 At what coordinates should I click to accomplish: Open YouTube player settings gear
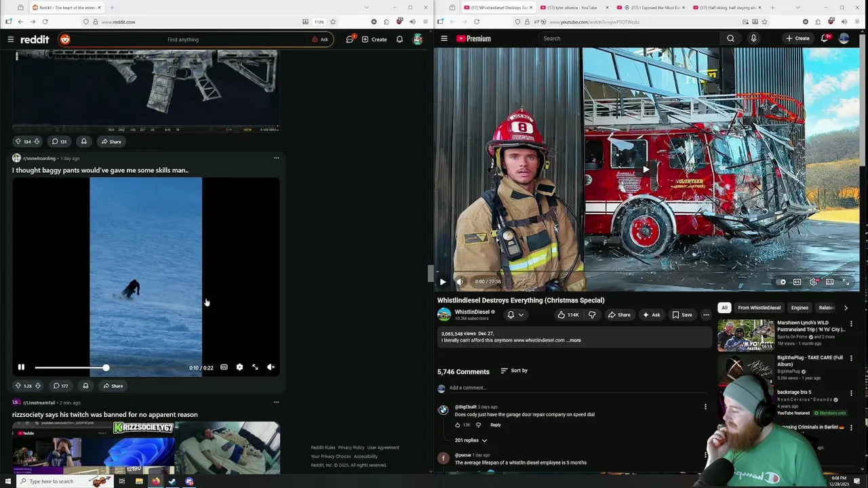(813, 282)
